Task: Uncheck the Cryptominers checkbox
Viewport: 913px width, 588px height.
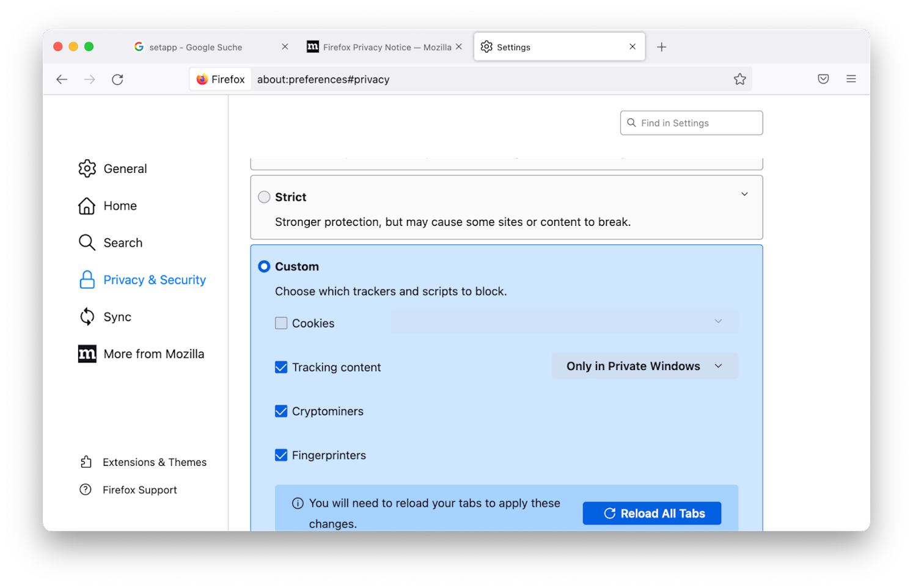Action: (281, 411)
